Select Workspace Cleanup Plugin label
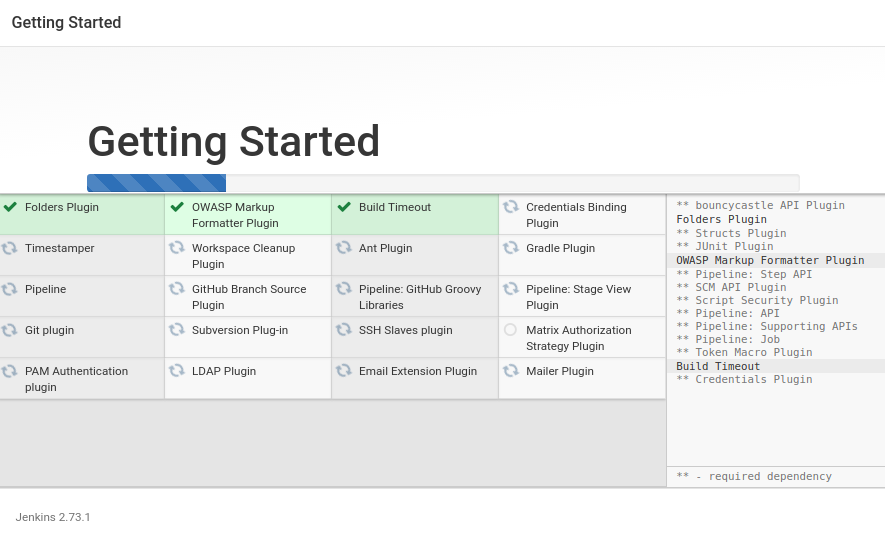 [x=243, y=256]
